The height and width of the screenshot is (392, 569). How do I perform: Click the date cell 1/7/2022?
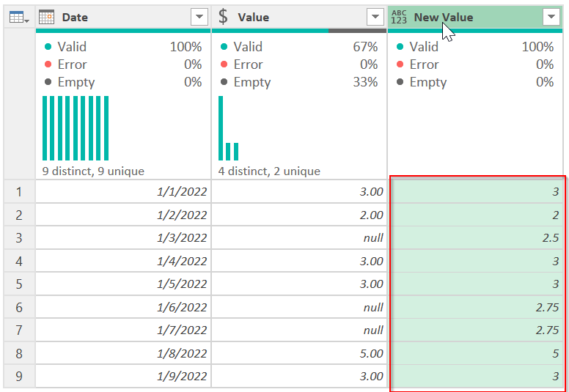pyautogui.click(x=123, y=330)
